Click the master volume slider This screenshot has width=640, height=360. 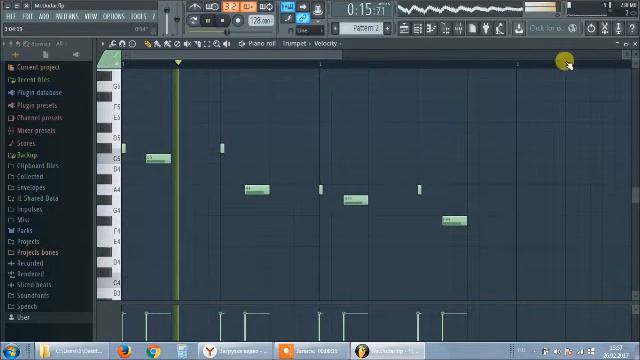coord(167,19)
